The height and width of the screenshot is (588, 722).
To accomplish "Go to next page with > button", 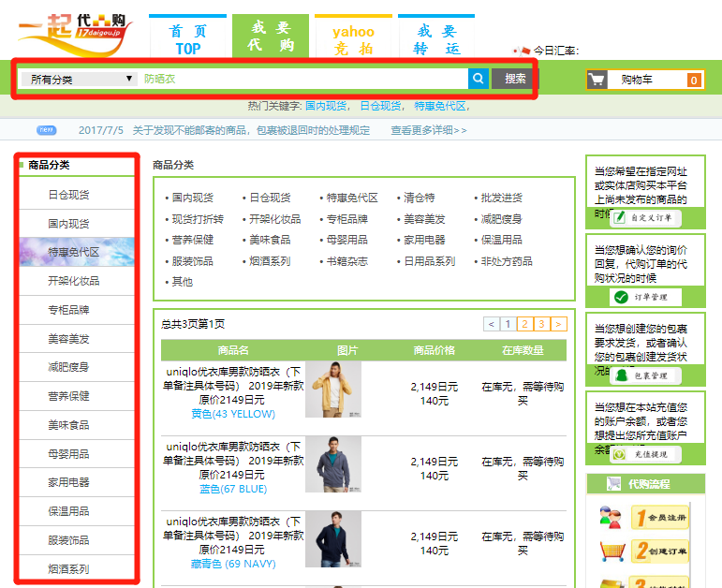I will (x=558, y=324).
